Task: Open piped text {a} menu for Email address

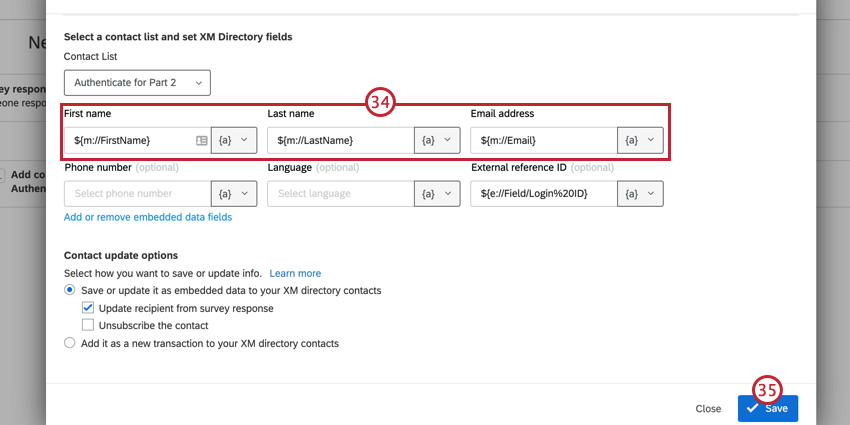Action: point(640,141)
